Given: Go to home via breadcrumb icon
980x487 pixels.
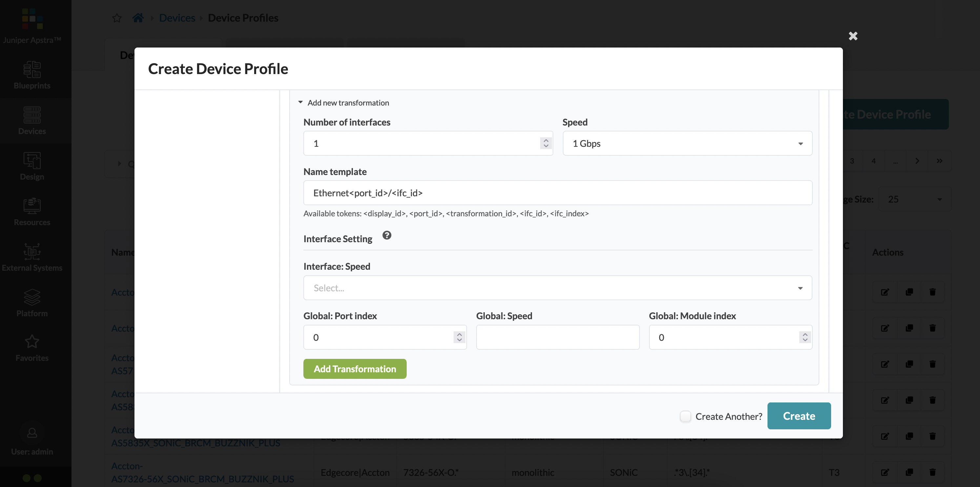Looking at the screenshot, I should tap(138, 18).
